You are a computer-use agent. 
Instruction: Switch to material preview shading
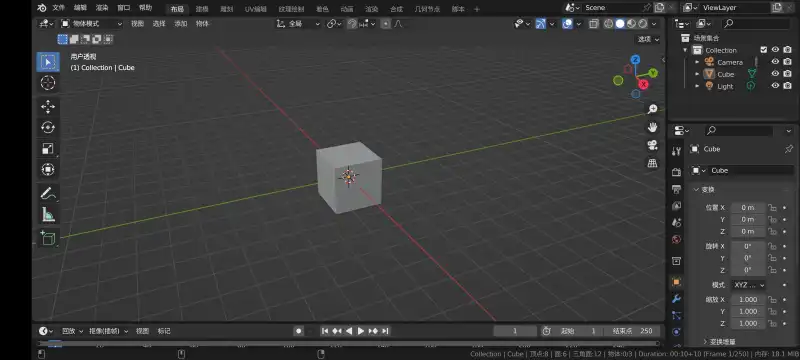tap(632, 24)
